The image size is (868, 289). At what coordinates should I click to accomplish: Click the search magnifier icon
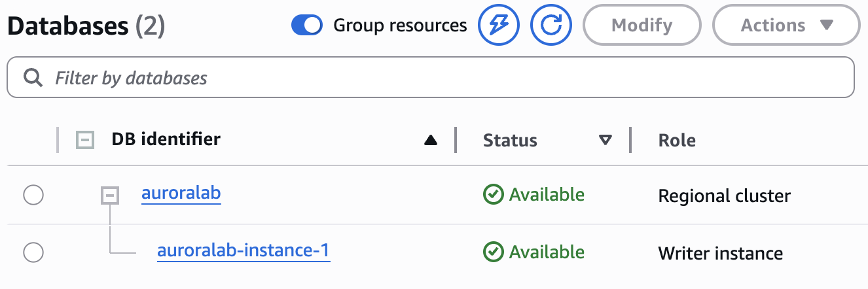[x=33, y=78]
